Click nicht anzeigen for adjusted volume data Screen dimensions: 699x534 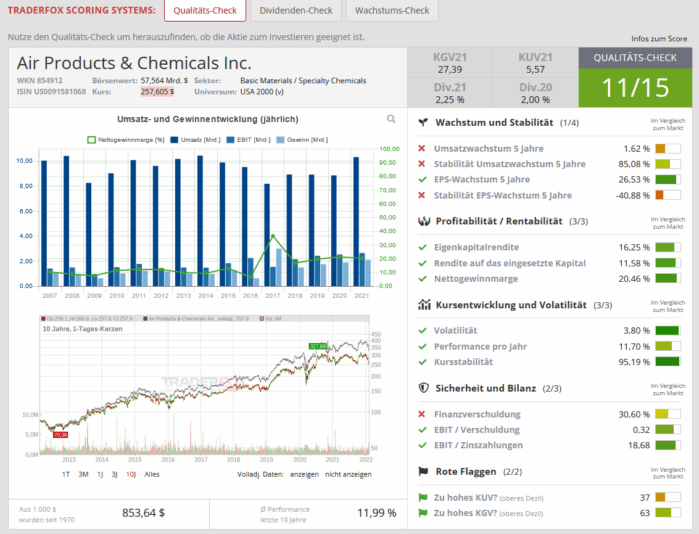348,474
